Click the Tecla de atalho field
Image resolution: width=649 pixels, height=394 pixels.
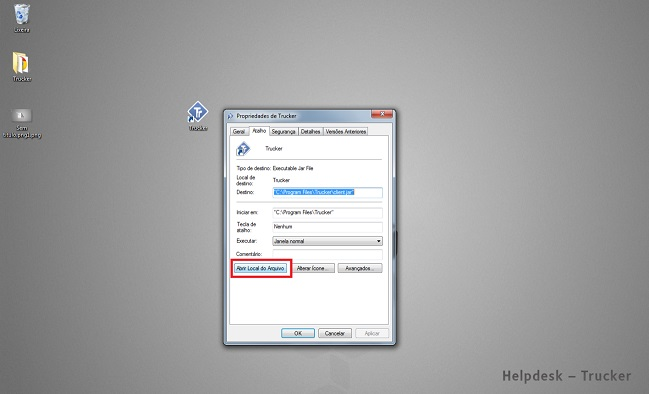tap(327, 227)
